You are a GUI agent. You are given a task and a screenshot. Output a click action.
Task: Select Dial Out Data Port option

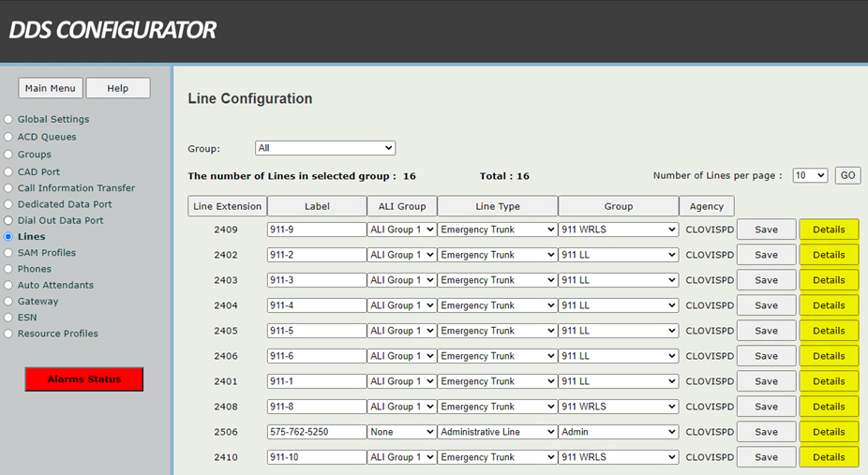pyautogui.click(x=8, y=220)
